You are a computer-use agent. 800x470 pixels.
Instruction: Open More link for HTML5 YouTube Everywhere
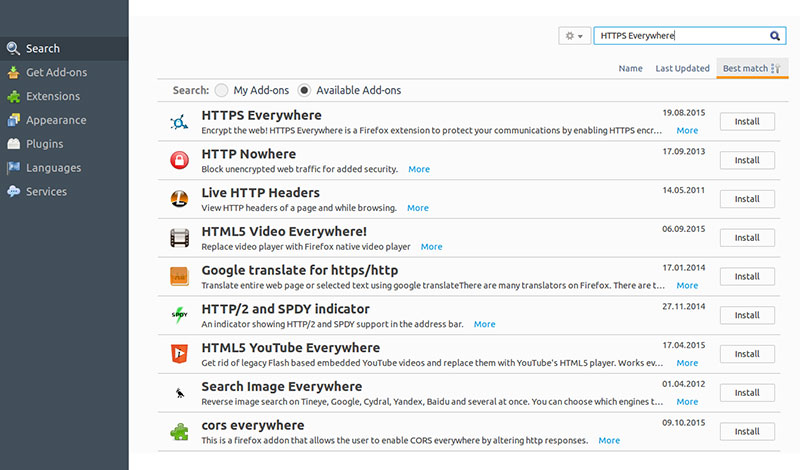(x=687, y=363)
